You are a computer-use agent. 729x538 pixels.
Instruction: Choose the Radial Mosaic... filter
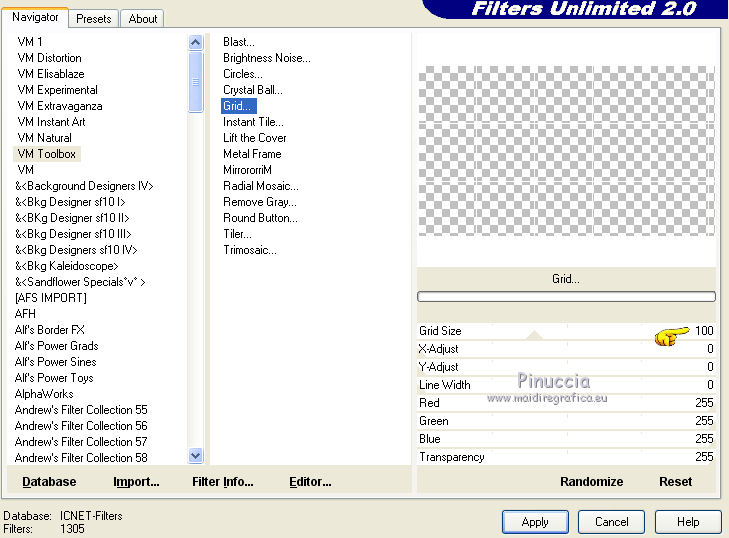click(261, 186)
